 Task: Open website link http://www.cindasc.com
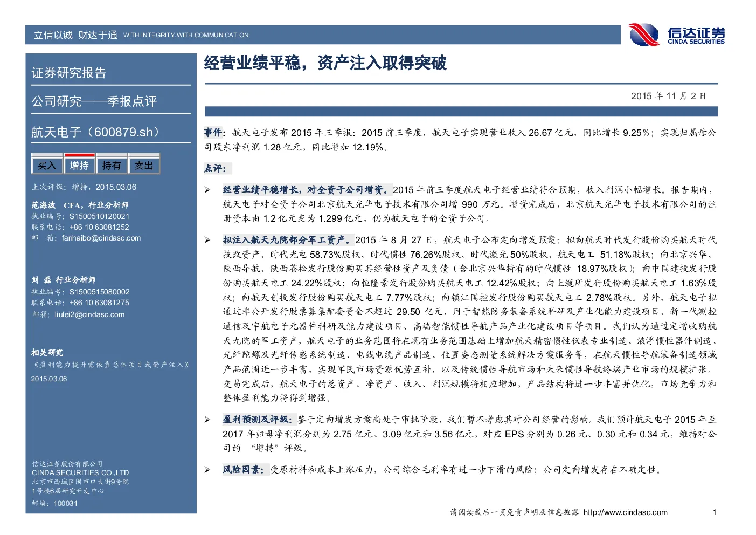click(x=626, y=512)
